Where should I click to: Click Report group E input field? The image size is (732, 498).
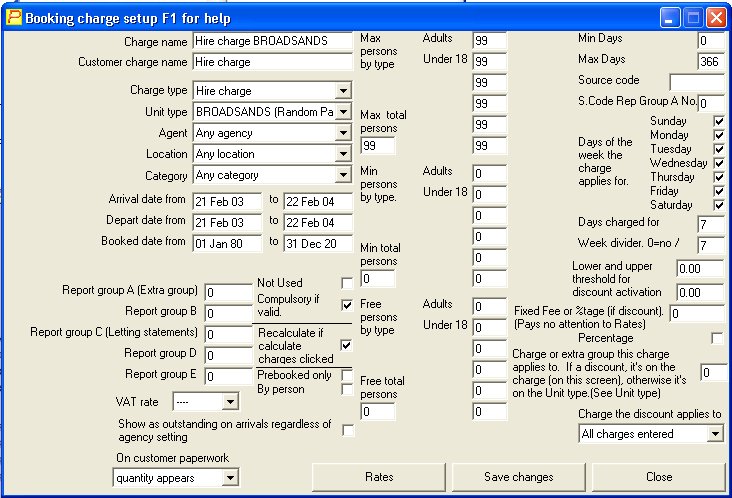228,376
